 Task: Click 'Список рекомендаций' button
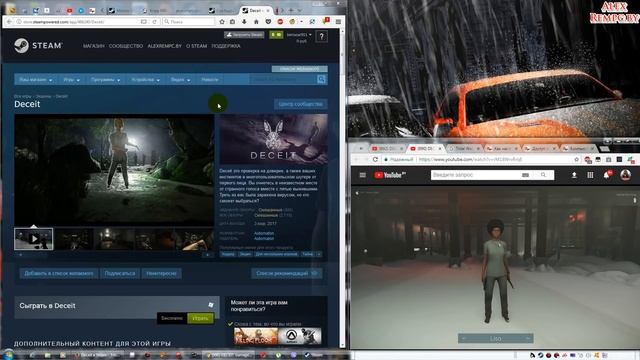pos(287,273)
